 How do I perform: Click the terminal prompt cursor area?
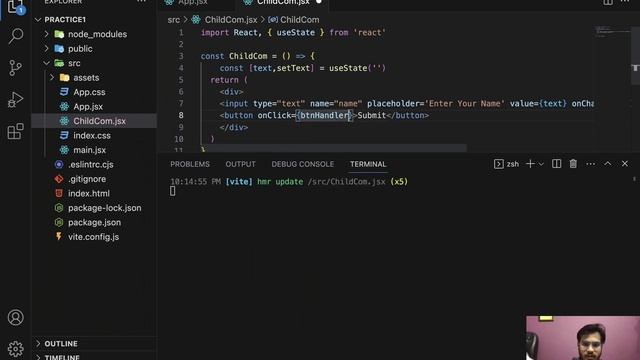173,191
